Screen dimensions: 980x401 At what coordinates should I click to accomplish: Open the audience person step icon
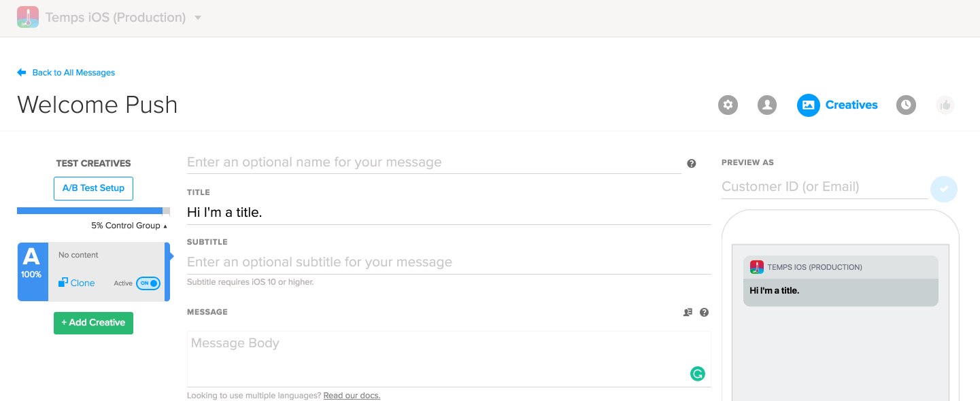[767, 105]
